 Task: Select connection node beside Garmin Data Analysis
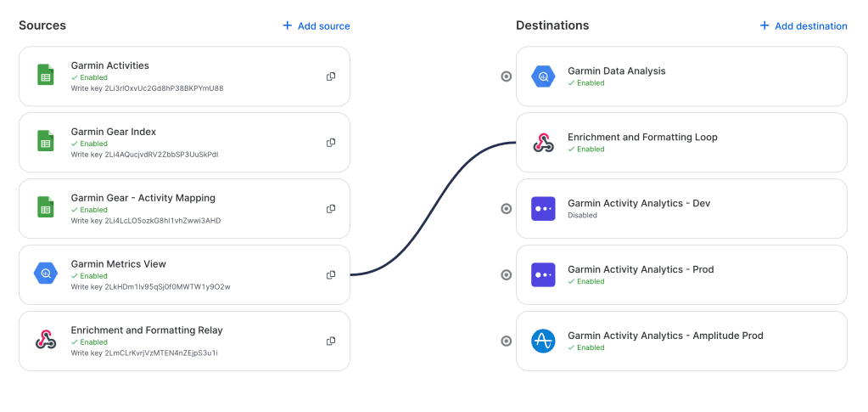pyautogui.click(x=507, y=76)
